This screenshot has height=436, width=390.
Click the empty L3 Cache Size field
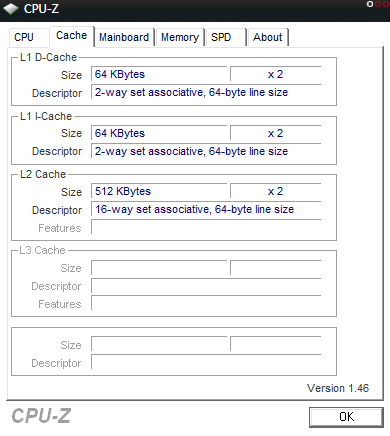[159, 268]
